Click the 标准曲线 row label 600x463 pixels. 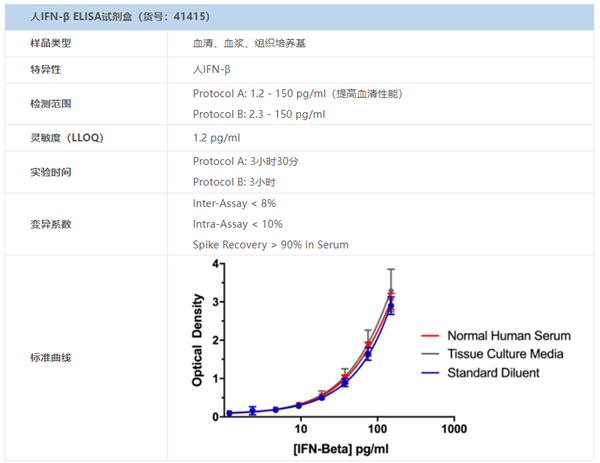(x=51, y=356)
